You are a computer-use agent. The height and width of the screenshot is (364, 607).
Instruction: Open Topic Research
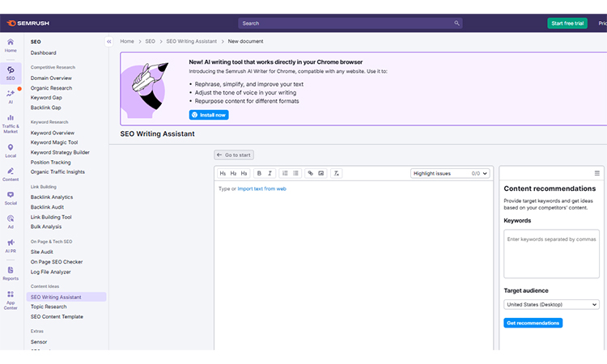click(49, 307)
